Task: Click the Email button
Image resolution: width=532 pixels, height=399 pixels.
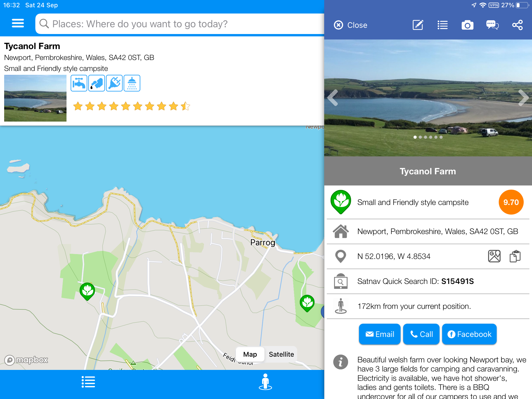Action: click(x=380, y=334)
